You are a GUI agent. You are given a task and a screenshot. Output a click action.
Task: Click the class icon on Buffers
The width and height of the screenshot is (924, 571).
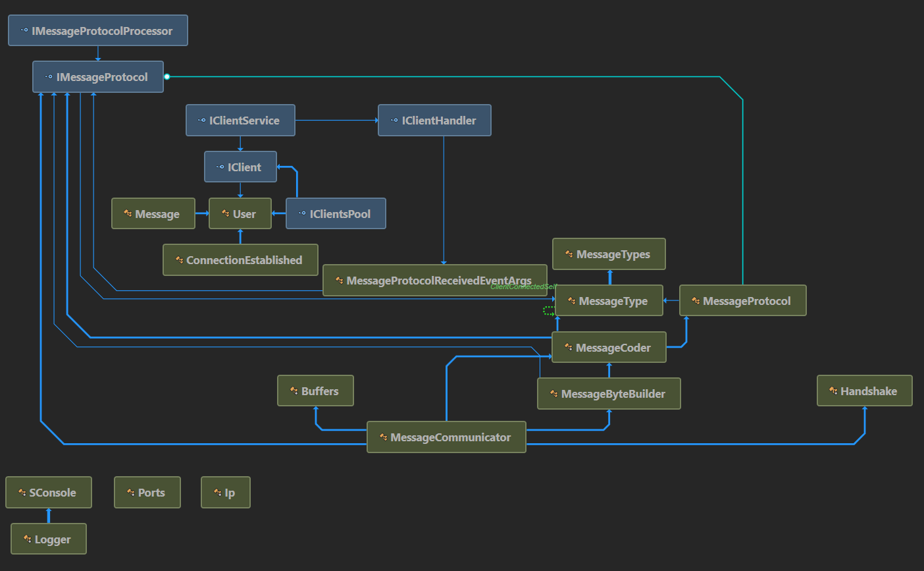tap(294, 391)
